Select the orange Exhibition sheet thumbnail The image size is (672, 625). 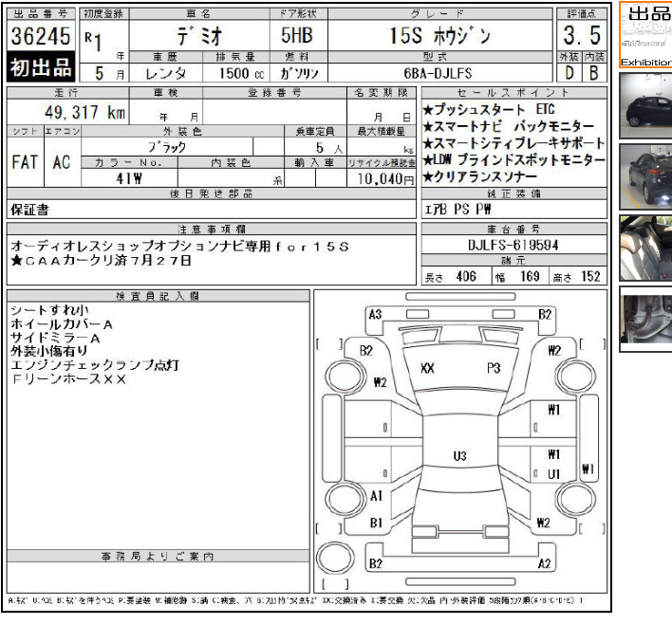(x=645, y=35)
